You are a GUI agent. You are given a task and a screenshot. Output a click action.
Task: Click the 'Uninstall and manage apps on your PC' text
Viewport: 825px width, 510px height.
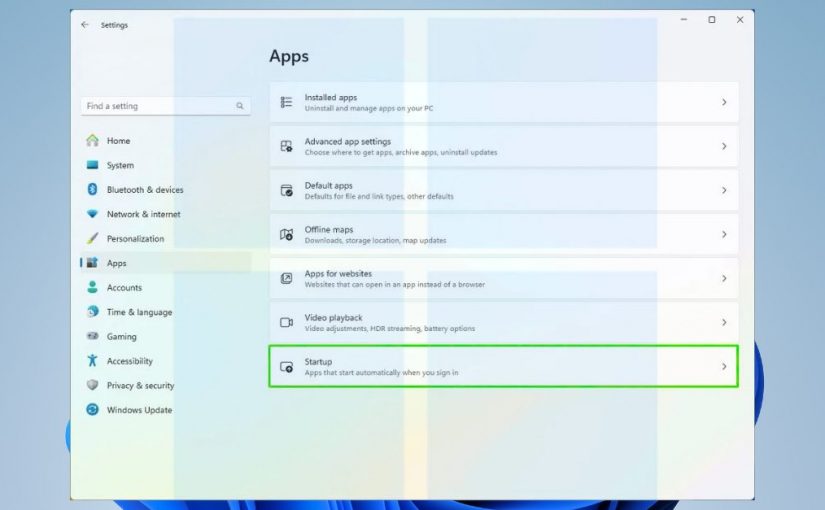pos(369,108)
